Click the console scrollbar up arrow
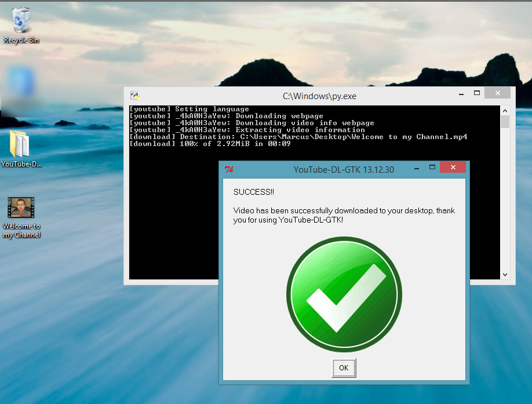Viewport: 532px width, 404px height. click(505, 111)
